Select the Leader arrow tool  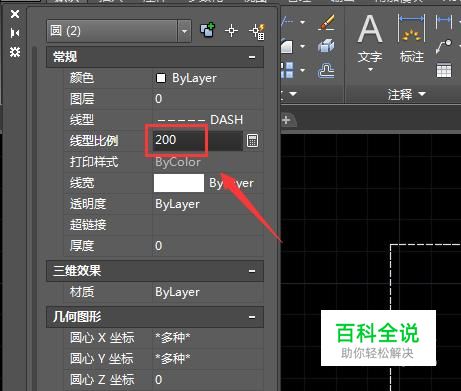[444, 47]
